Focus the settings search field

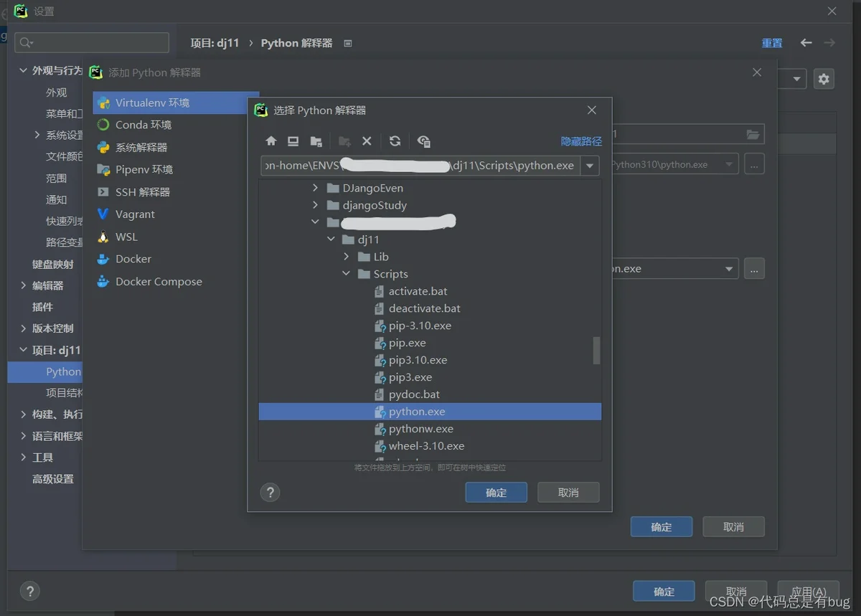tap(92, 43)
